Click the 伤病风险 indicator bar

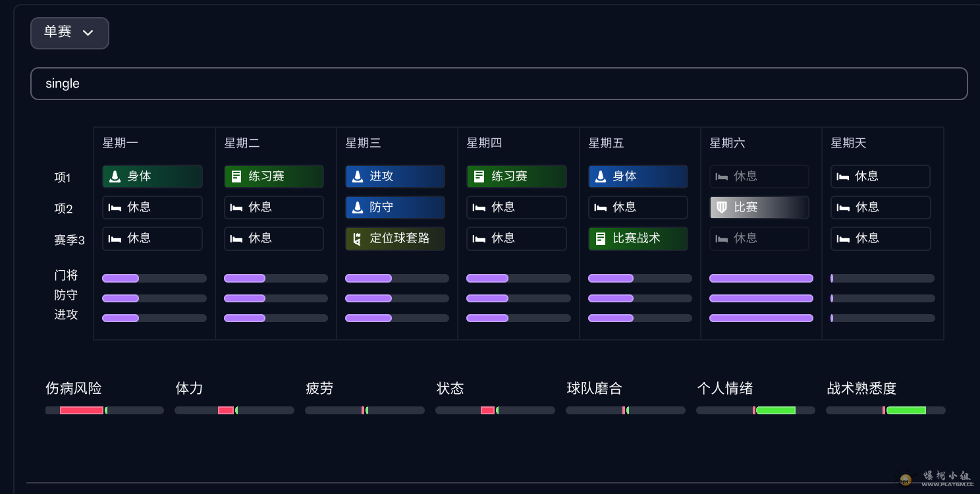pos(104,410)
